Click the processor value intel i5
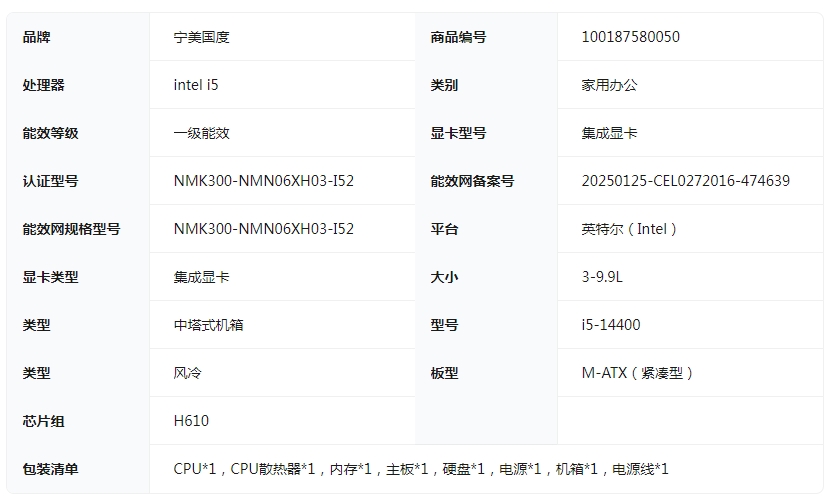This screenshot has height=500, width=832. (195, 85)
